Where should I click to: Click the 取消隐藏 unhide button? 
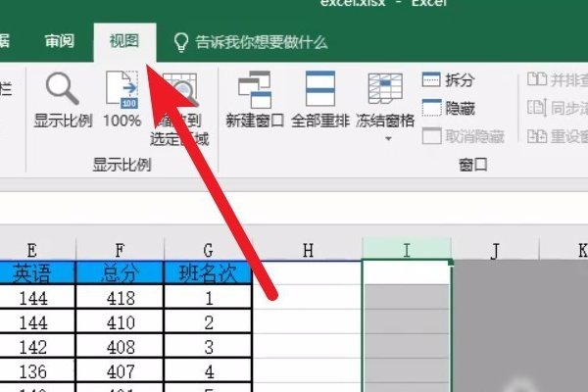(x=464, y=136)
